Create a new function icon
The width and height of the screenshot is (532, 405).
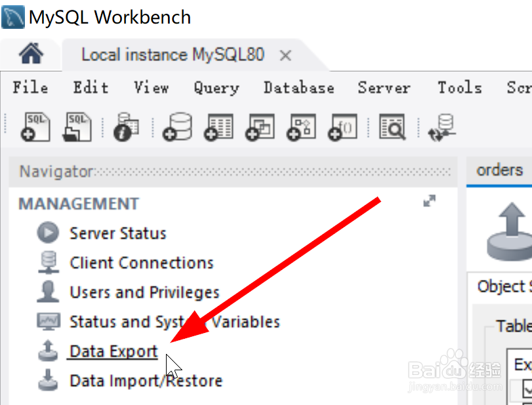tap(342, 127)
